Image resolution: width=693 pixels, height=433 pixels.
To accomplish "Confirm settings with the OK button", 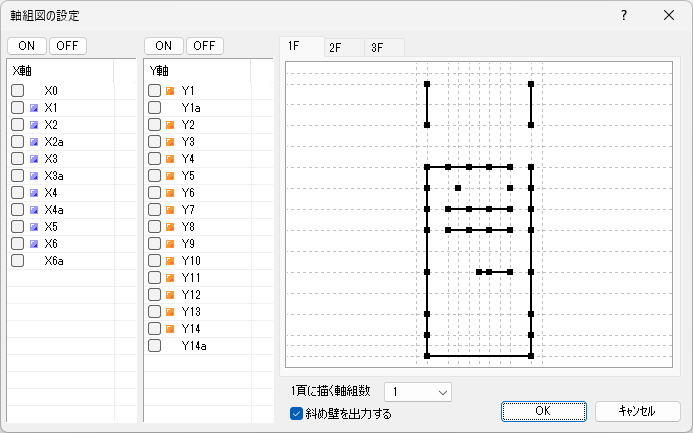I will click(542, 411).
